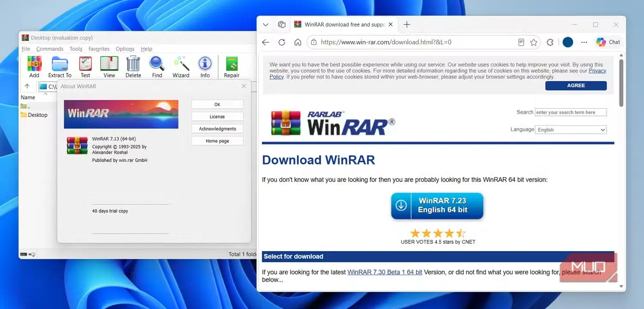Download WinRAR 7.23 English 64 bit
Viewport: 644px width, 309px height.
point(437,206)
